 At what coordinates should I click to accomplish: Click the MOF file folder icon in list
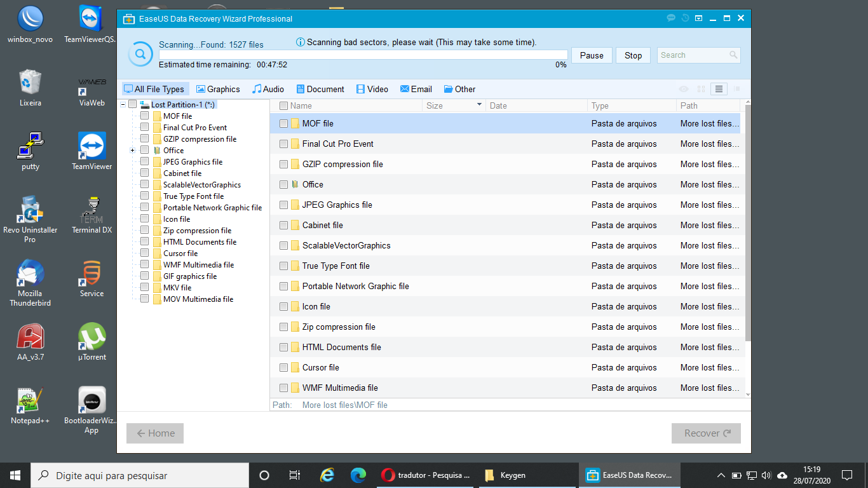click(x=295, y=123)
